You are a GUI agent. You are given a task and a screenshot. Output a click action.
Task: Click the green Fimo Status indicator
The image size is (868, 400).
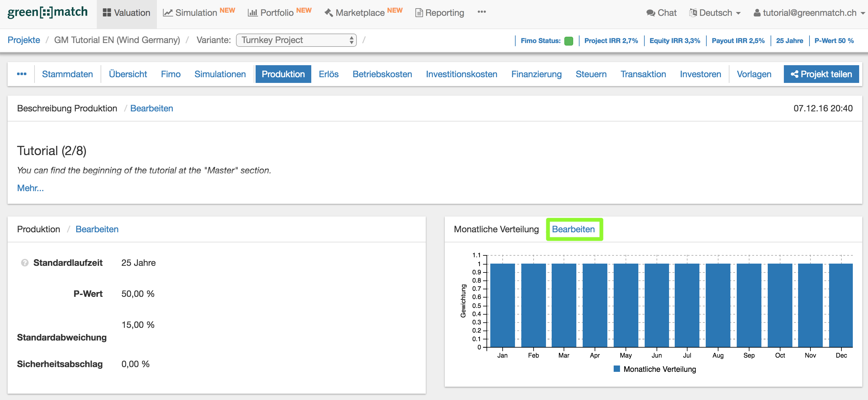[x=568, y=41]
